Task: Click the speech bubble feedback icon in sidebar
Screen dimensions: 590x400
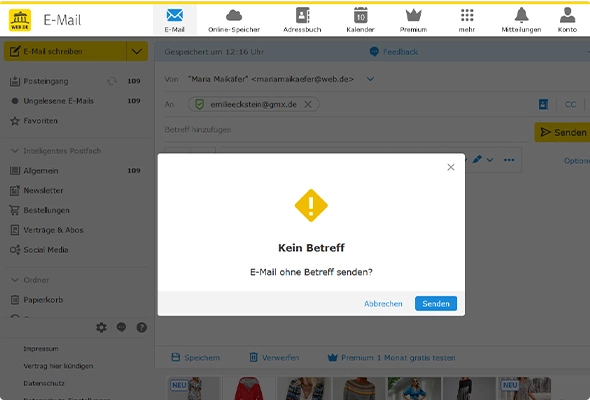Action: point(121,327)
